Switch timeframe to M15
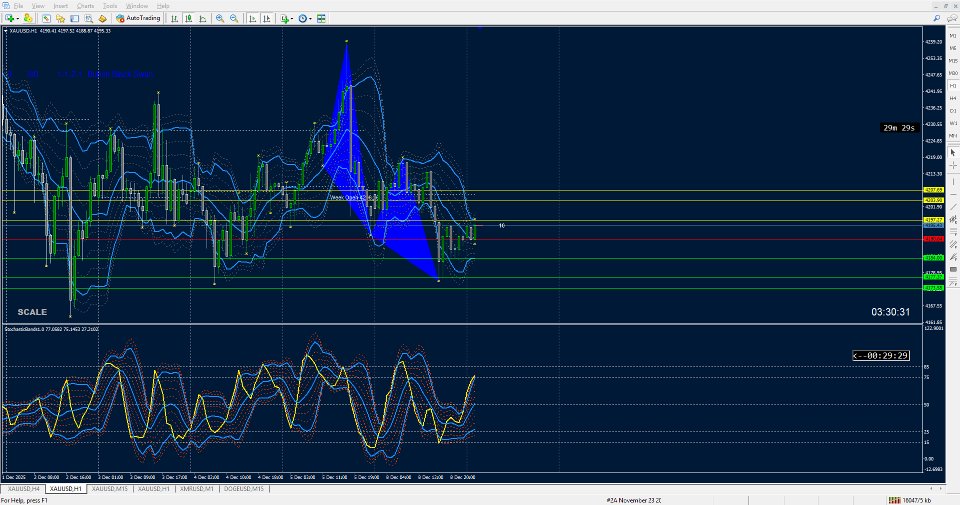This screenshot has height=505, width=960. 953,61
